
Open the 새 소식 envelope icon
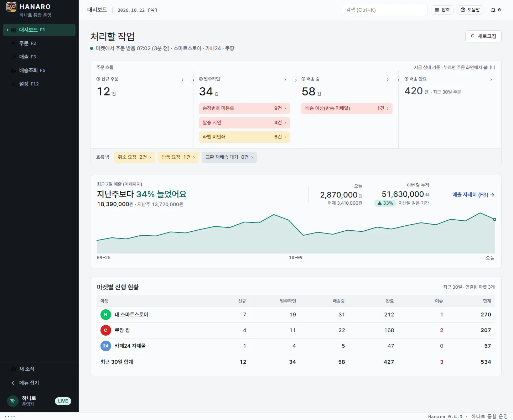pos(13,369)
